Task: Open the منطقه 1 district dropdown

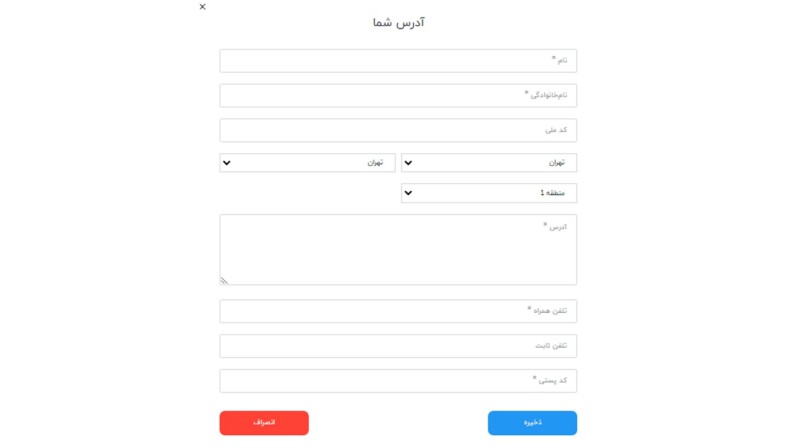Action: pos(488,193)
